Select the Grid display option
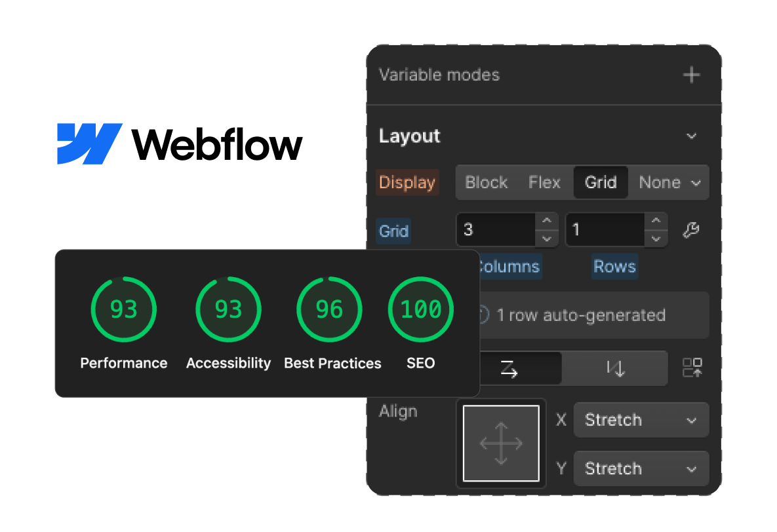Screen dimensions: 777x532 601,182
